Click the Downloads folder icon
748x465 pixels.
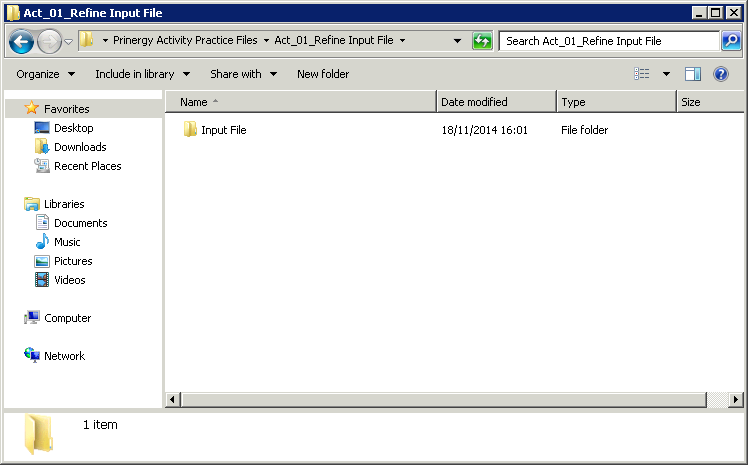tap(42, 146)
